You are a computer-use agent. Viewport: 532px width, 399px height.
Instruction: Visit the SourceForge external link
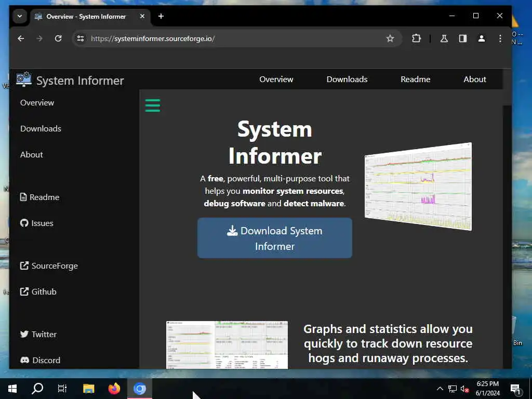coord(49,265)
